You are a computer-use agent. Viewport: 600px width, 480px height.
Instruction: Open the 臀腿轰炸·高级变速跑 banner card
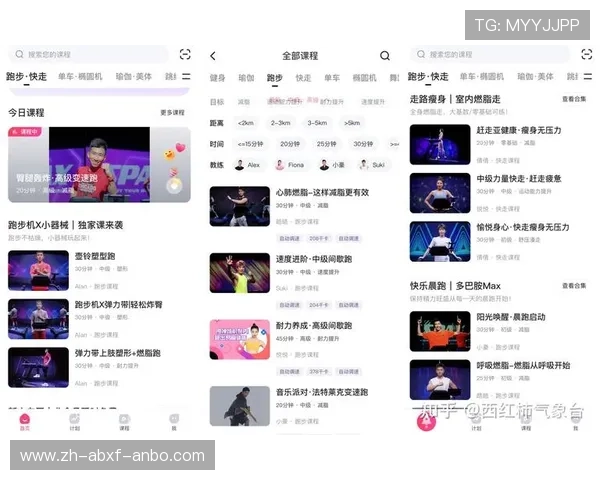(x=99, y=165)
